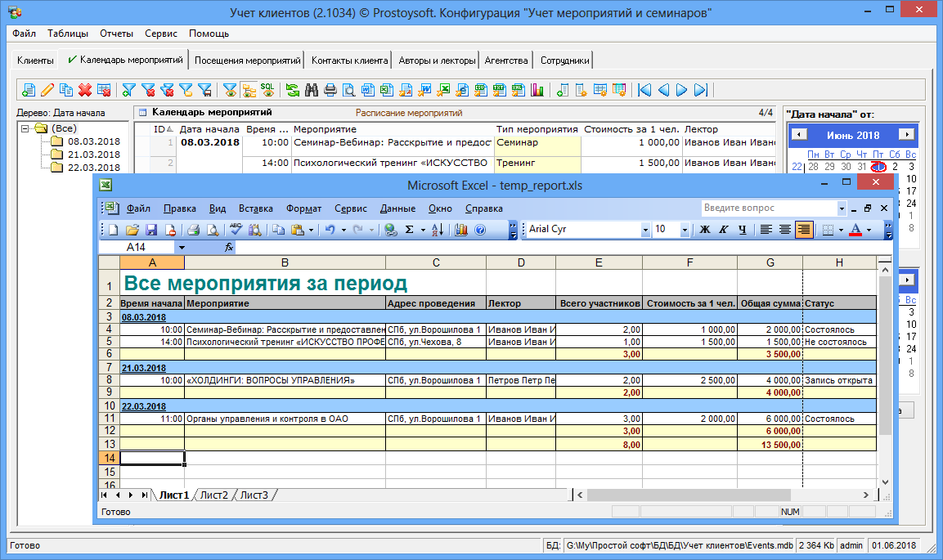The width and height of the screenshot is (943, 560).
Task: Select date 2 in June 2018 calendar
Action: pyautogui.click(x=895, y=167)
